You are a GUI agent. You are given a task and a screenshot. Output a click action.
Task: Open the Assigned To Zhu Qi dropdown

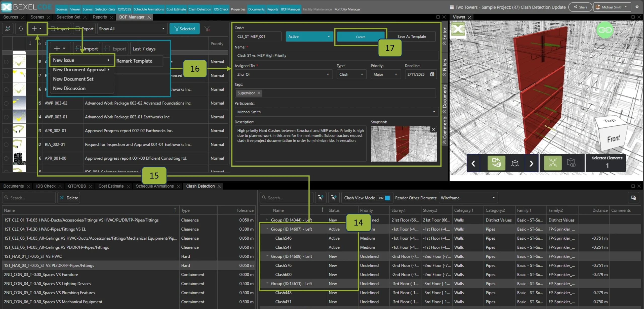pos(283,74)
